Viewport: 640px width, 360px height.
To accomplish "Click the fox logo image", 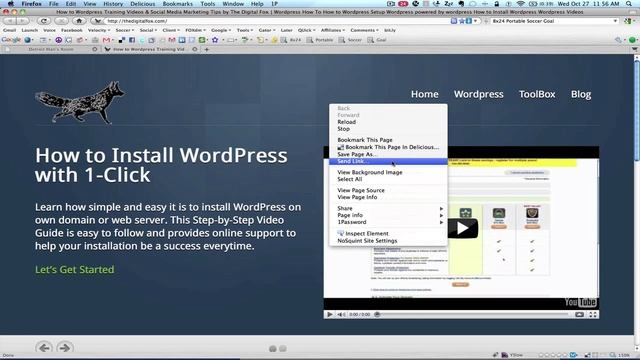I will pyautogui.click(x=80, y=102).
